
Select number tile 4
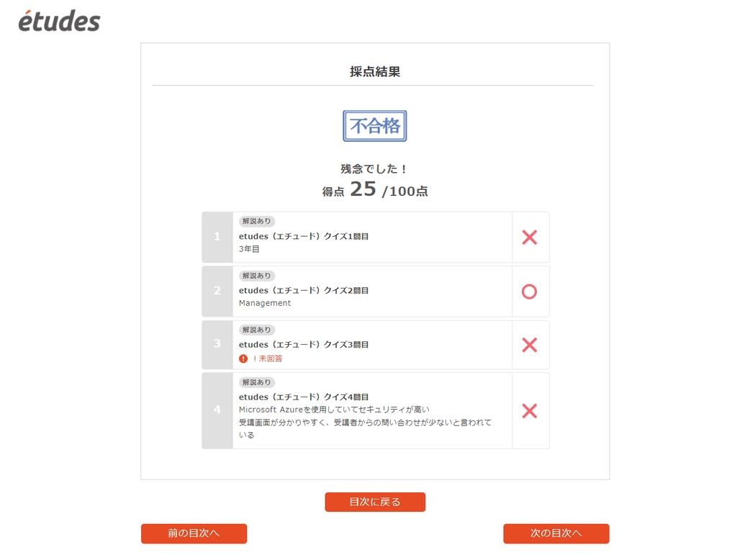pos(217,410)
